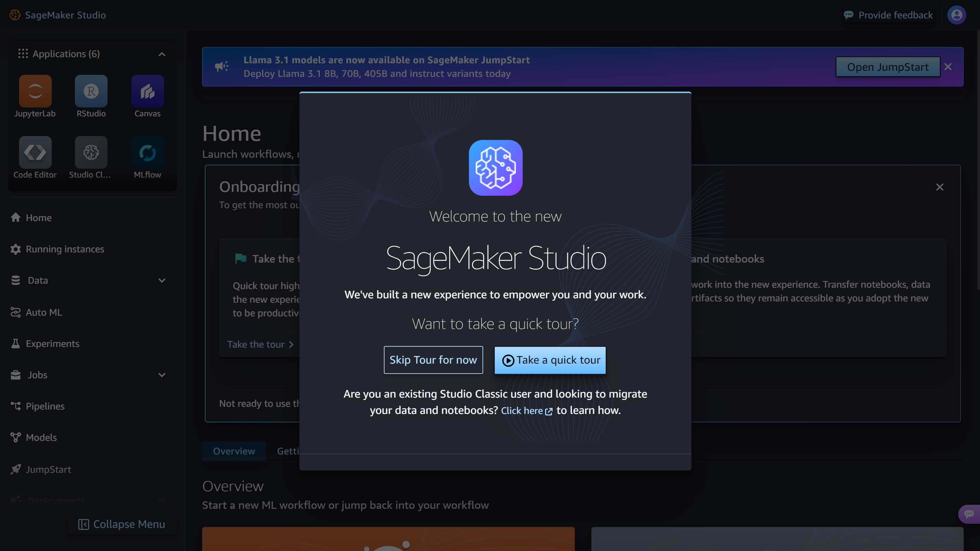Open the user profile menu
Screen dimensions: 980x551
click(x=957, y=15)
